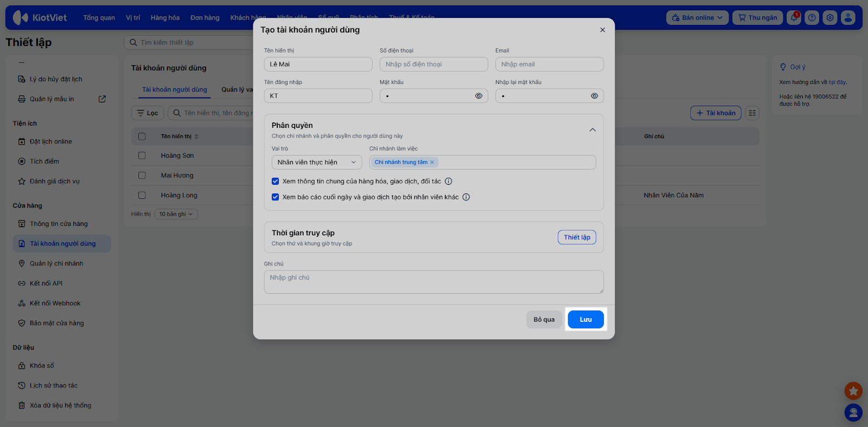The width and height of the screenshot is (868, 427).
Task: Click external link icon beside Quản lý mẫu in
Action: pyautogui.click(x=102, y=99)
